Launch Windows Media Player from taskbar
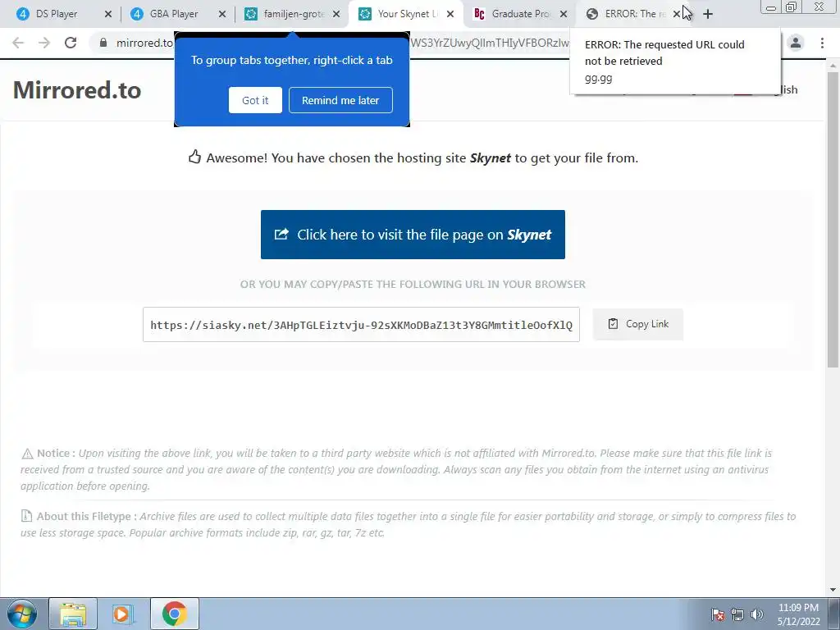 click(123, 614)
